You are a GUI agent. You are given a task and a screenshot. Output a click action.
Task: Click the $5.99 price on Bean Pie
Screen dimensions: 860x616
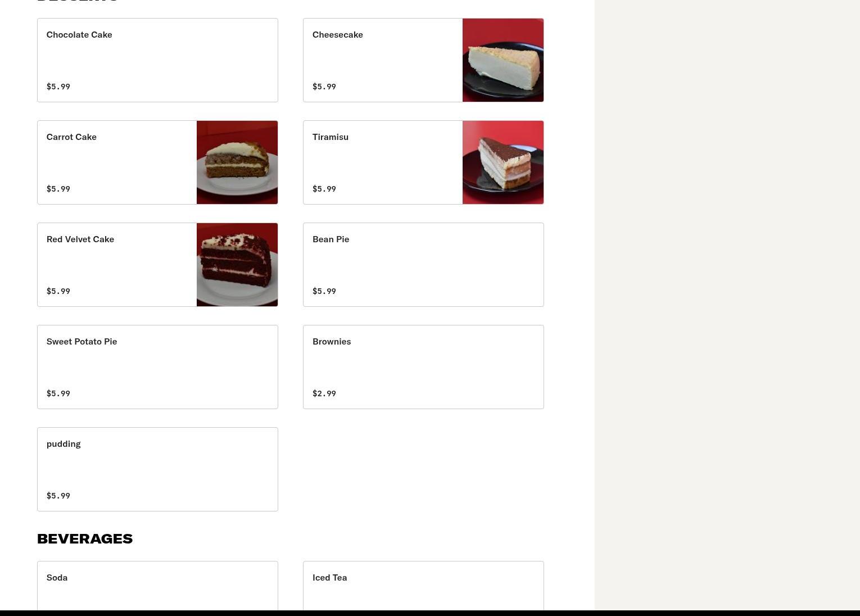tap(324, 291)
